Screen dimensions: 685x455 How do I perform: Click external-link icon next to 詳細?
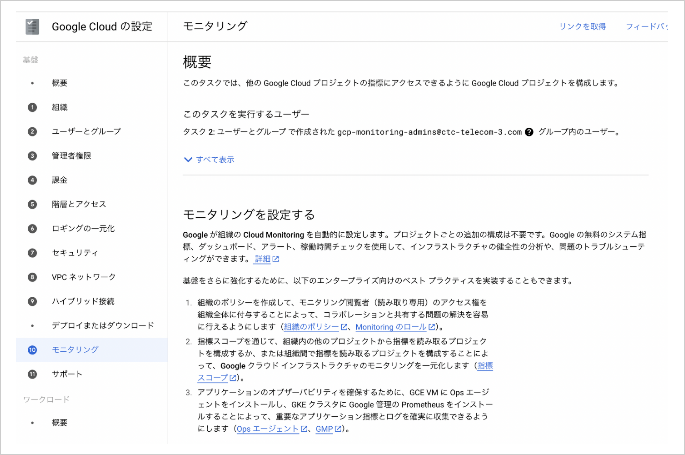(276, 259)
